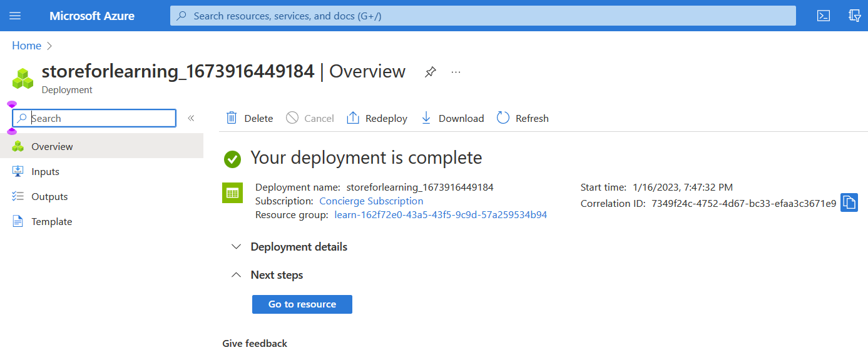Image resolution: width=868 pixels, height=350 pixels.
Task: Go to the Home breadcrumb
Action: 27,46
